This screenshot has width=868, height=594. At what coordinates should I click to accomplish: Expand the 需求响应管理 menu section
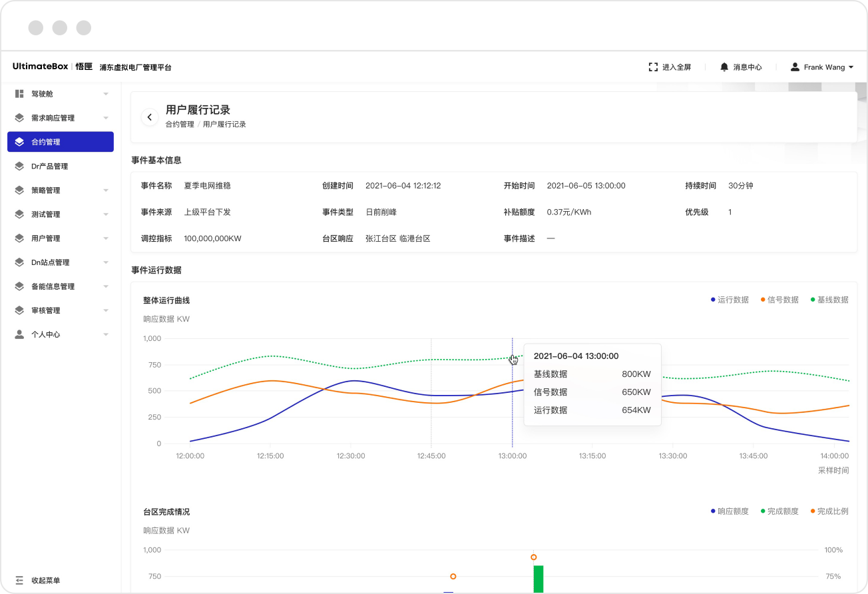20,118
